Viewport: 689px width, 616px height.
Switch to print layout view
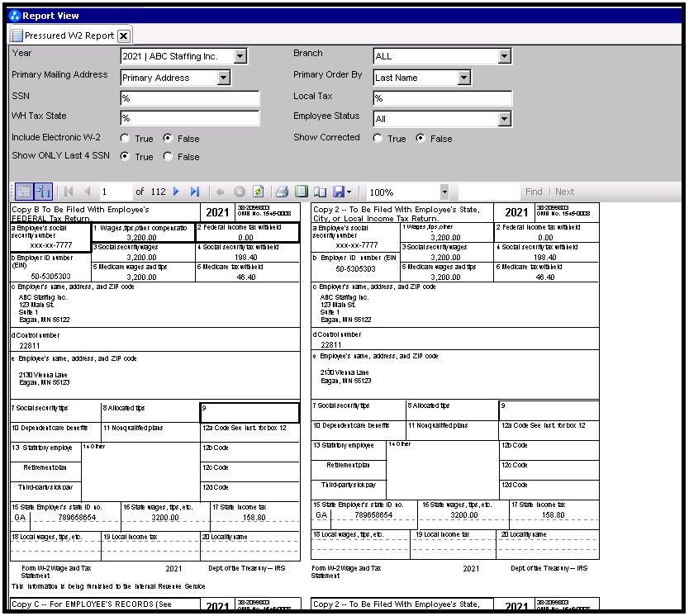tap(302, 192)
